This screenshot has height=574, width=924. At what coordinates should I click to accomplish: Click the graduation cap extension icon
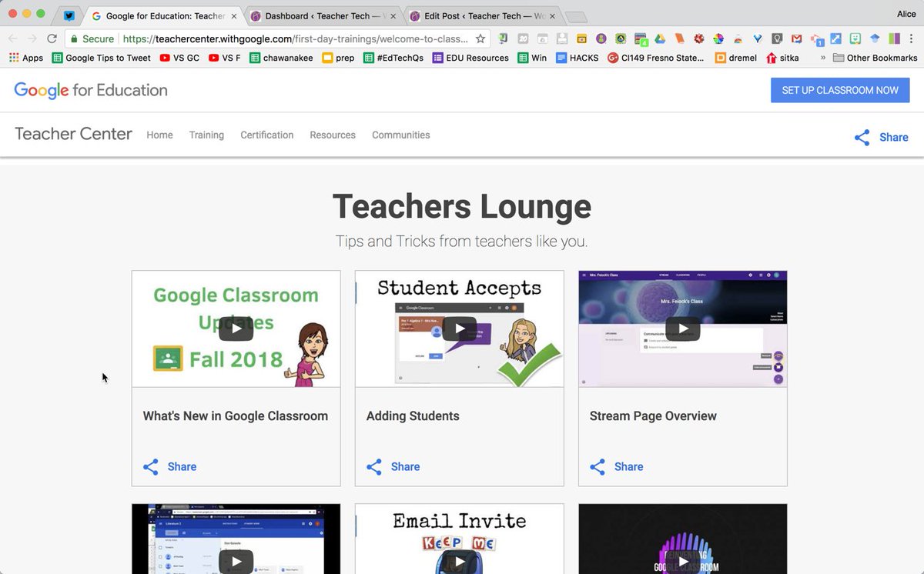tap(875, 38)
